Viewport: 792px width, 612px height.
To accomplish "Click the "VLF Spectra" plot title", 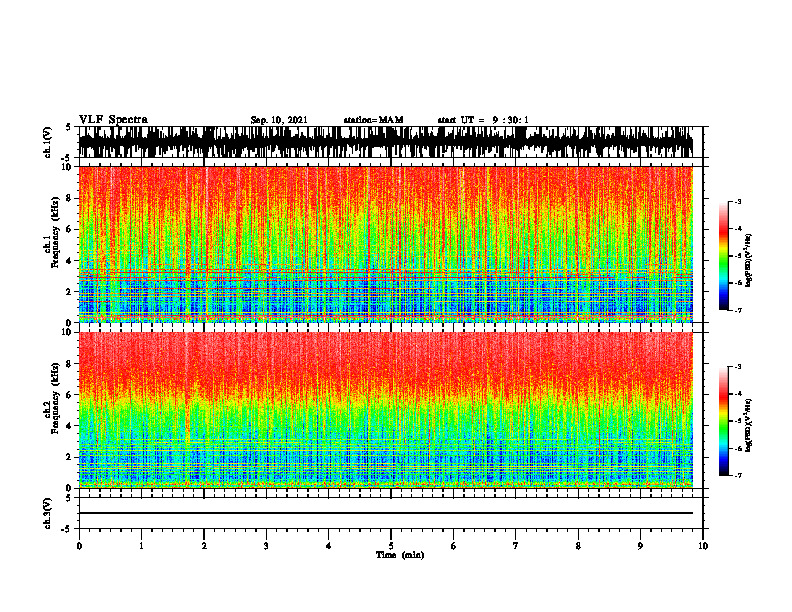I will (x=113, y=120).
